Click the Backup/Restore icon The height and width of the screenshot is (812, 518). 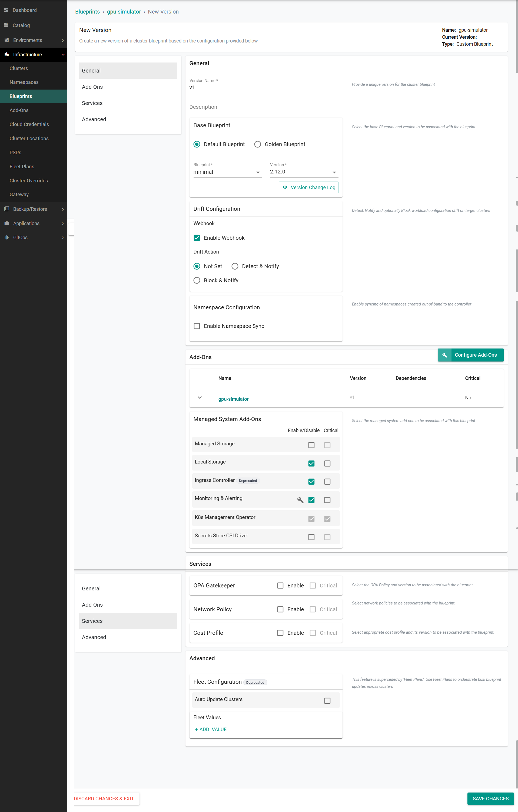[x=6, y=209]
